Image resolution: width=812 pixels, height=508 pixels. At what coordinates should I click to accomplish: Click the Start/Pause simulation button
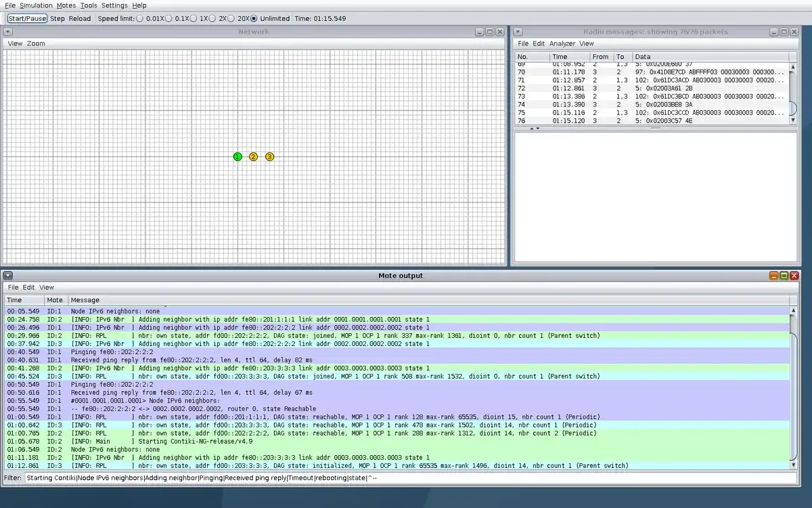click(x=28, y=18)
